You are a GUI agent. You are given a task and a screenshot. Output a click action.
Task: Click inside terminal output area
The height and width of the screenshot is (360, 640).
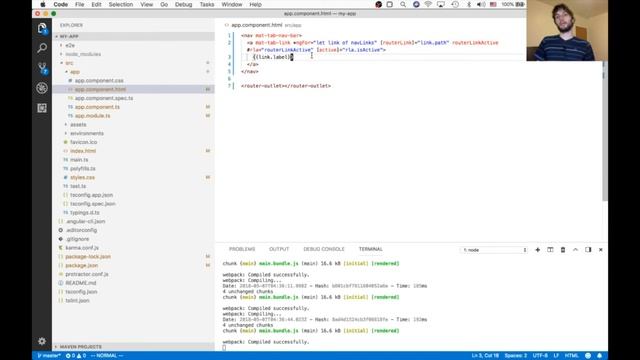pyautogui.click(x=411, y=304)
